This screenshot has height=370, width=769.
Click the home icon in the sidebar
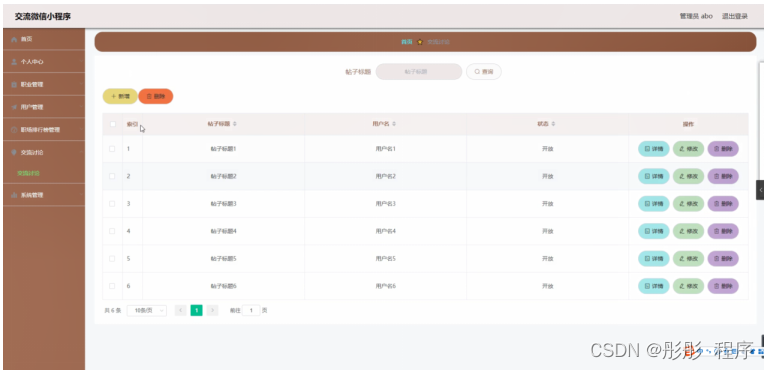point(14,39)
